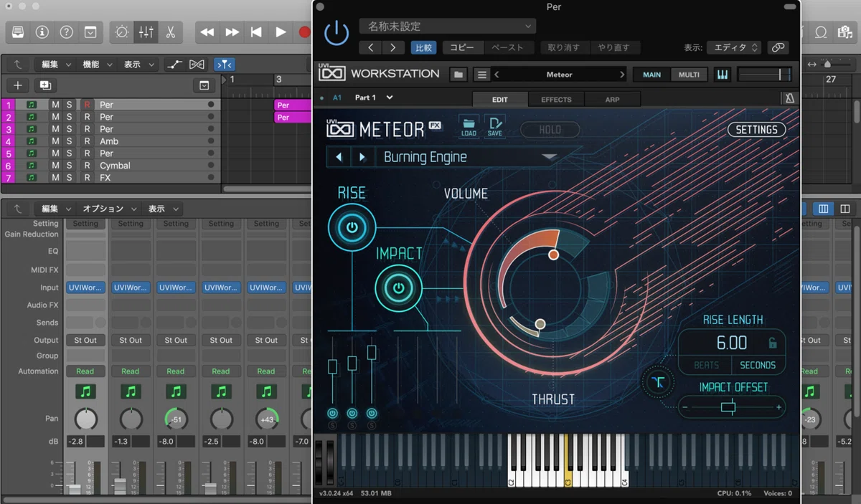The height and width of the screenshot is (504, 861).
Task: Switch to the EDIT tab
Action: 500,100
